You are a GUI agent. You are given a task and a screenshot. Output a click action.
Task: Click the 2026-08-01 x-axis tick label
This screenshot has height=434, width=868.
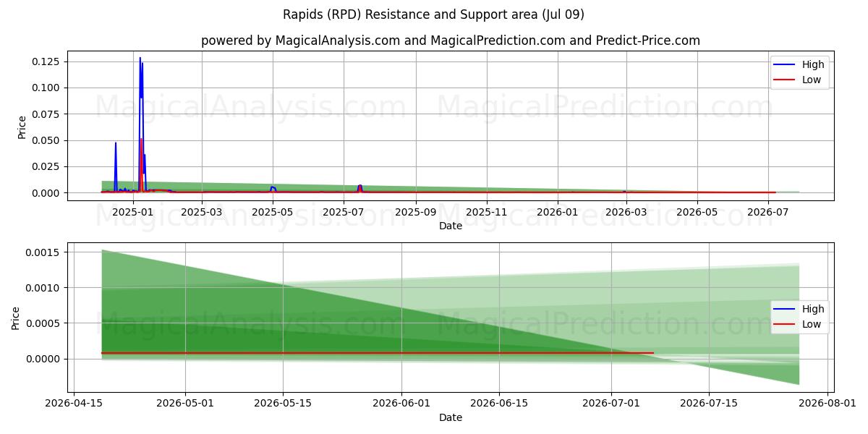pyautogui.click(x=827, y=404)
